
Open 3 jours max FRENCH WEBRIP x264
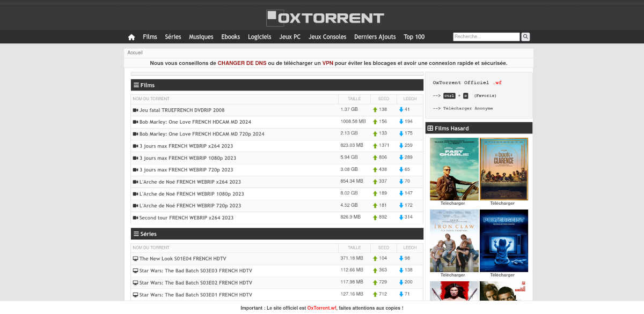[x=186, y=146]
